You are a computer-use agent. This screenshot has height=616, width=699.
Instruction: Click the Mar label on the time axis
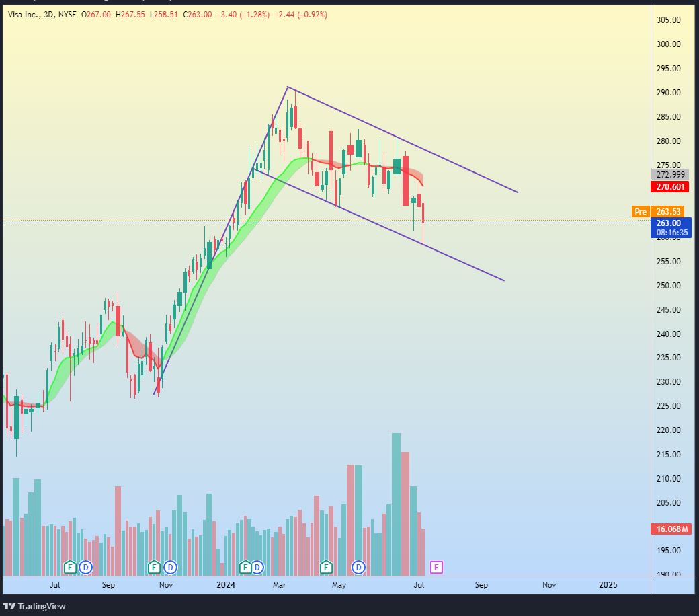279,585
